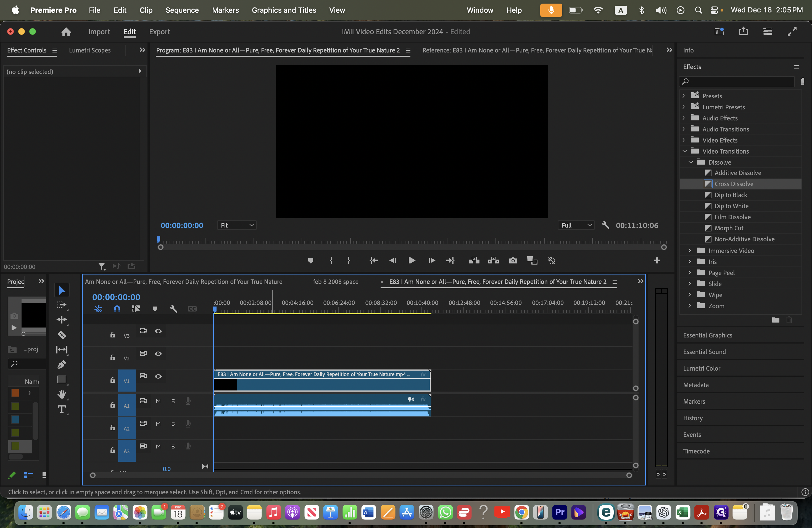Expand the Zoom transitions folder
Viewport: 812px width, 528px height.
pos(690,306)
